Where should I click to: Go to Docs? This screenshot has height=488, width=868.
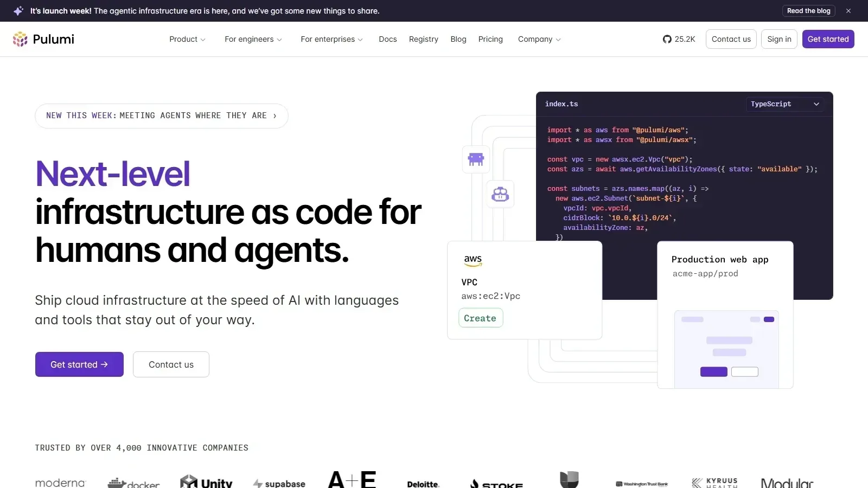coord(388,39)
